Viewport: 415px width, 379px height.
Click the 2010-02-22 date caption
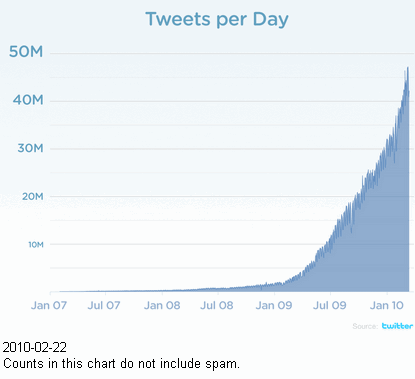(35, 347)
